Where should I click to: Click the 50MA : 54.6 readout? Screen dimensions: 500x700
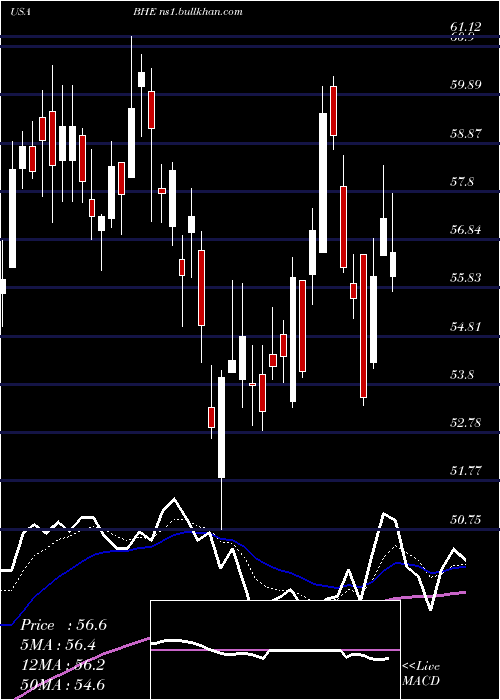coord(63,684)
